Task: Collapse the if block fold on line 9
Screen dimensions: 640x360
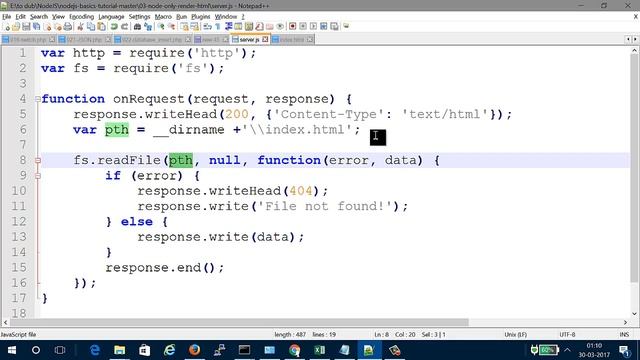Action: pyautogui.click(x=38, y=176)
